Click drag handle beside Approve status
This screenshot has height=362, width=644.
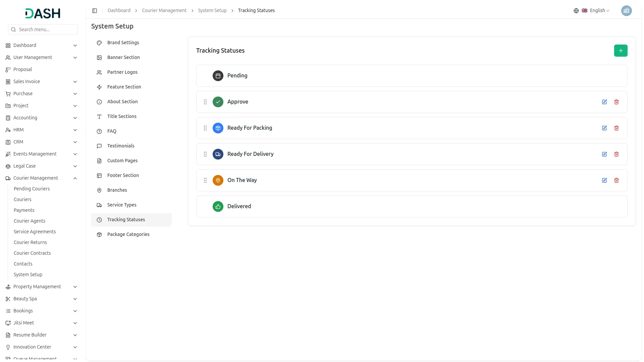pos(205,102)
